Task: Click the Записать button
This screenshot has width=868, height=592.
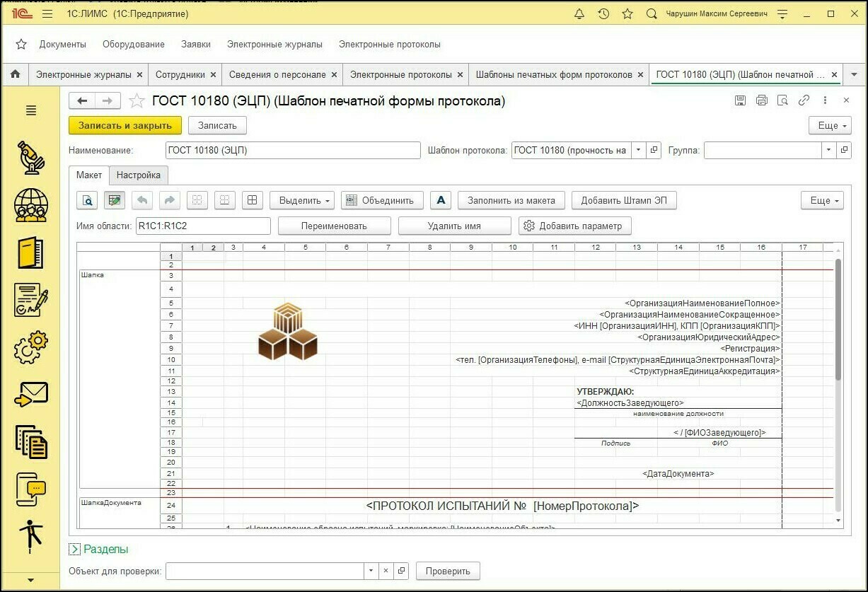Action: point(217,125)
